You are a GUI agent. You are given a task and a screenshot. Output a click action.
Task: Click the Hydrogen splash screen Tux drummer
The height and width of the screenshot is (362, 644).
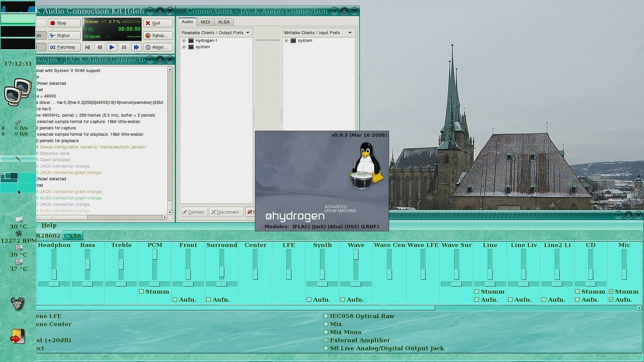tap(366, 165)
